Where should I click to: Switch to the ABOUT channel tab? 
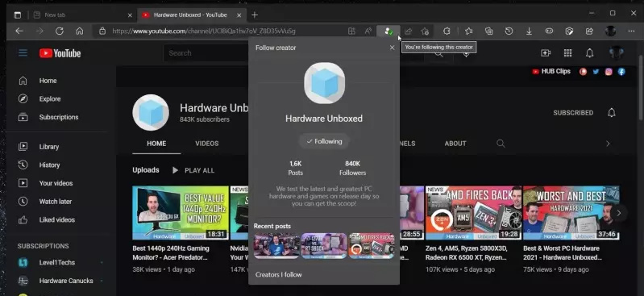(455, 144)
